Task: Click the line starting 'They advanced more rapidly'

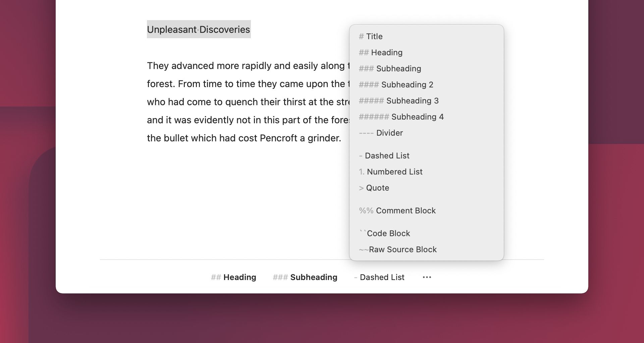Action: pyautogui.click(x=248, y=66)
